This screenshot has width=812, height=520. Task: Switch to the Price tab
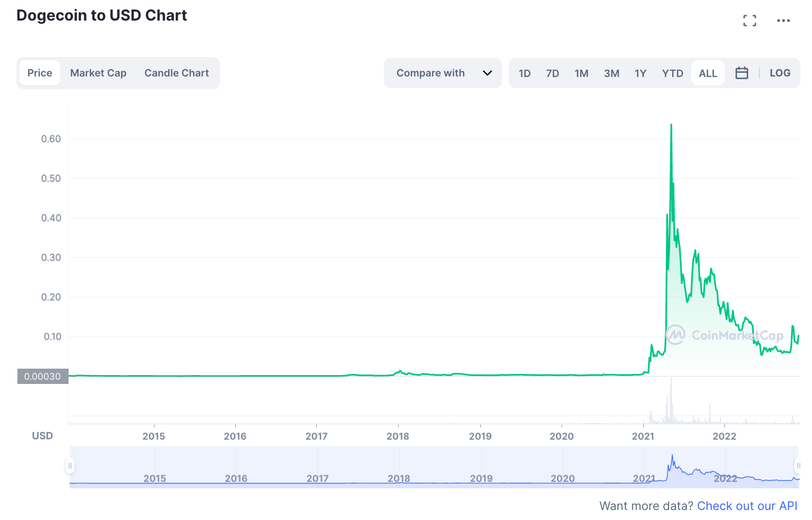[40, 73]
